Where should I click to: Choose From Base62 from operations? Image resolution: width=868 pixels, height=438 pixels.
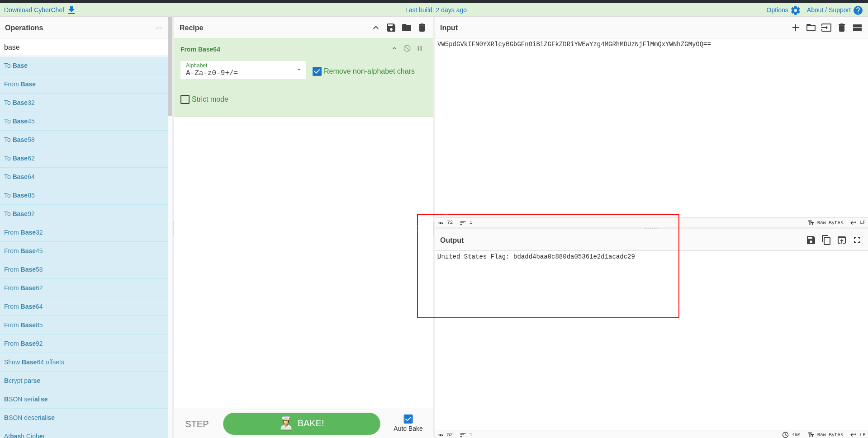point(84,288)
